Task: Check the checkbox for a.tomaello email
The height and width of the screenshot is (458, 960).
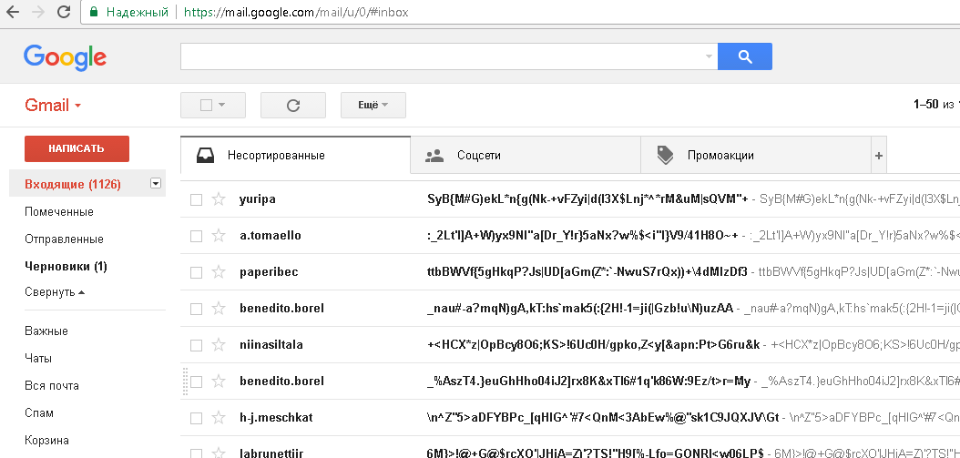Action: pyautogui.click(x=196, y=236)
